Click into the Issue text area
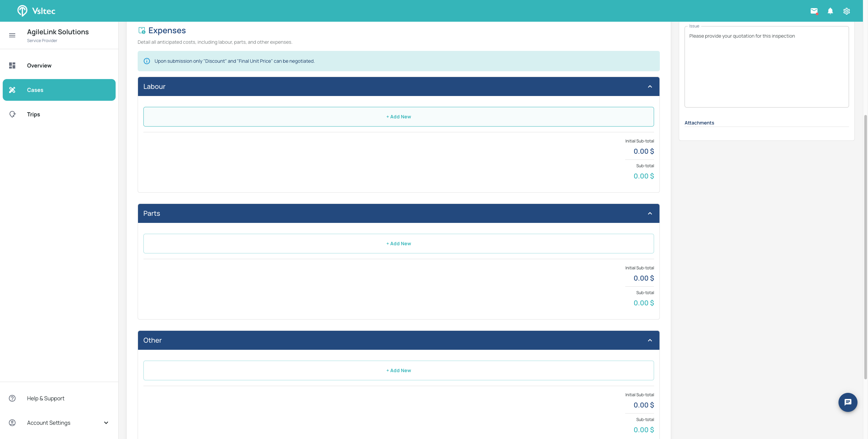The height and width of the screenshot is (439, 868). 766,67
